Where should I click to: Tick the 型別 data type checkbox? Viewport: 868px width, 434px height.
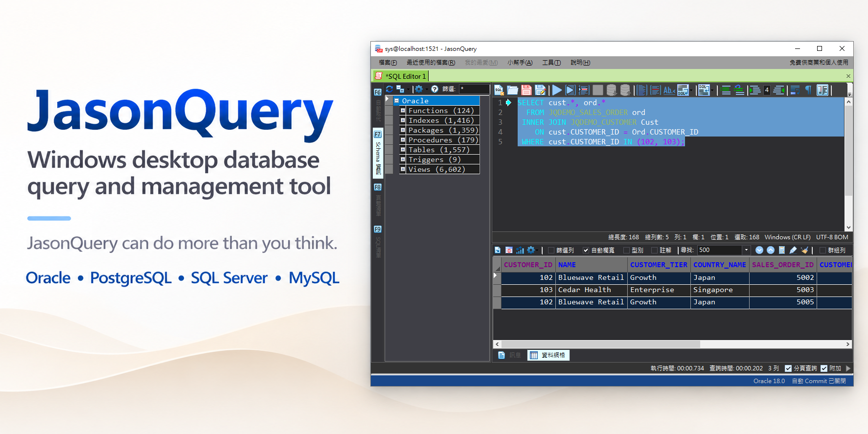[x=626, y=250]
